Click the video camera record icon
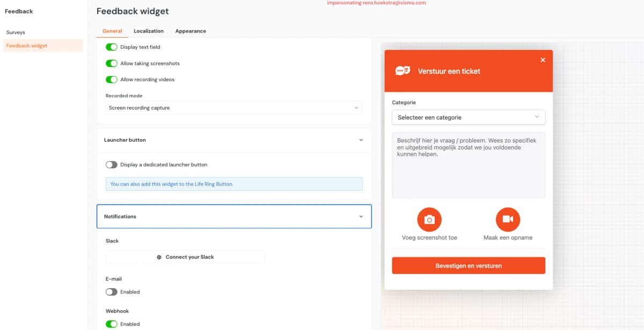Image resolution: width=644 pixels, height=330 pixels. point(508,219)
